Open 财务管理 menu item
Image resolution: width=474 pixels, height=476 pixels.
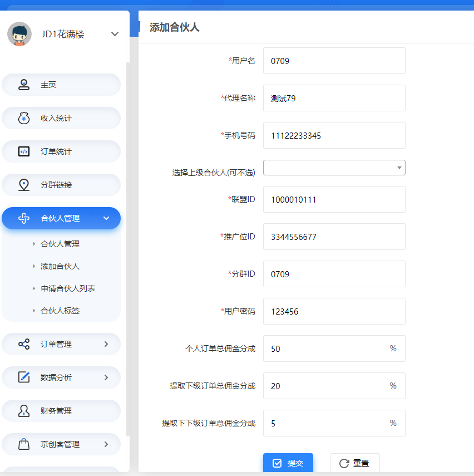coord(61,411)
